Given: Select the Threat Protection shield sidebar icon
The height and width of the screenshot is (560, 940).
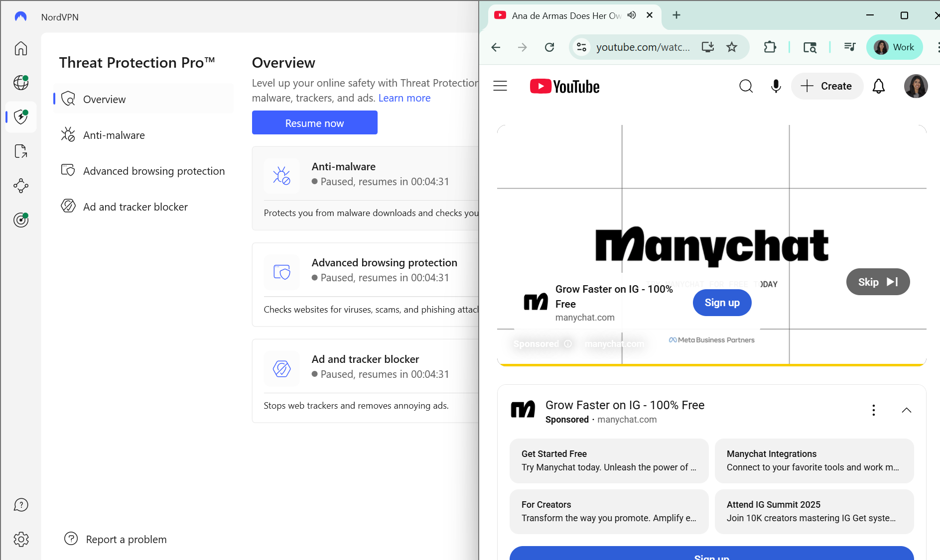Looking at the screenshot, I should pos(21,117).
